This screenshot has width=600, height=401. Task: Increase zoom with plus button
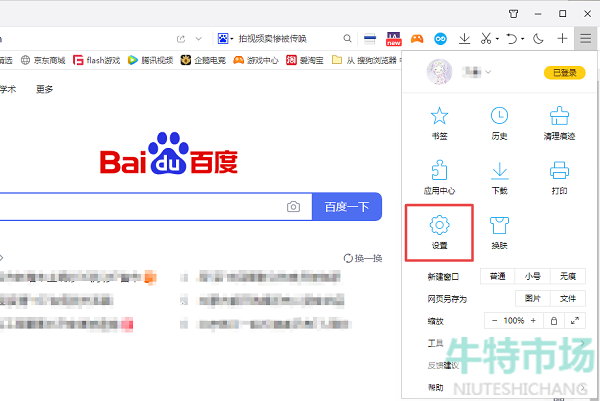pos(533,321)
